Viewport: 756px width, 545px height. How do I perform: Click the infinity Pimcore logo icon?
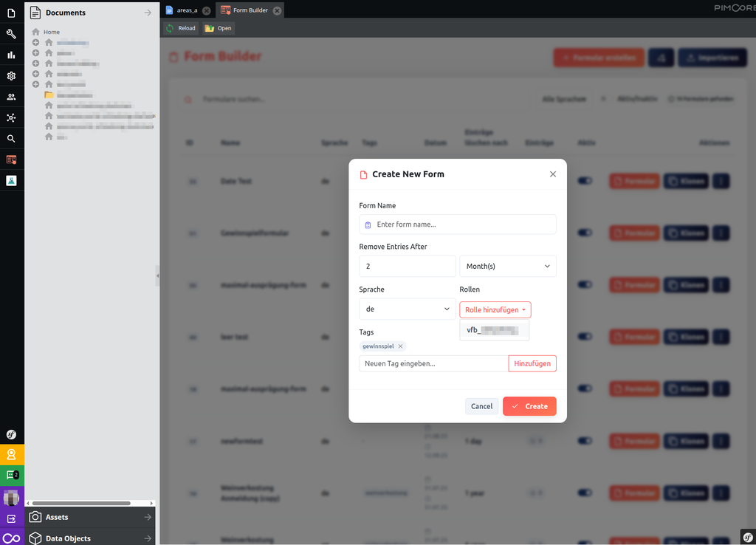[x=12, y=538]
